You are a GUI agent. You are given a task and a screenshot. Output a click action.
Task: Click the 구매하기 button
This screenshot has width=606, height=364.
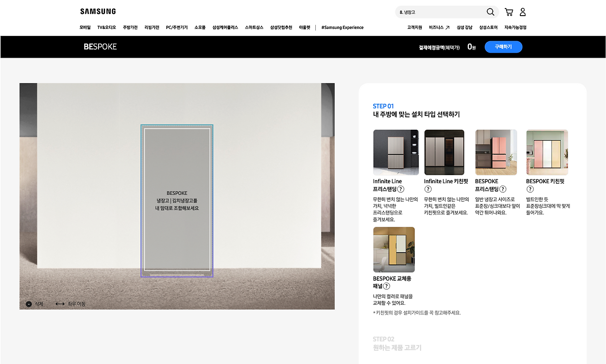pyautogui.click(x=503, y=47)
